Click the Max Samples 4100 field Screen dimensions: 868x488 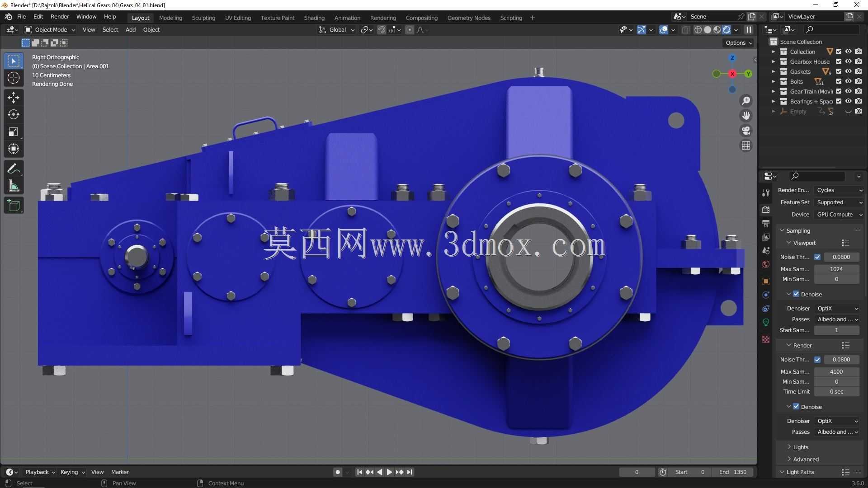[836, 372]
